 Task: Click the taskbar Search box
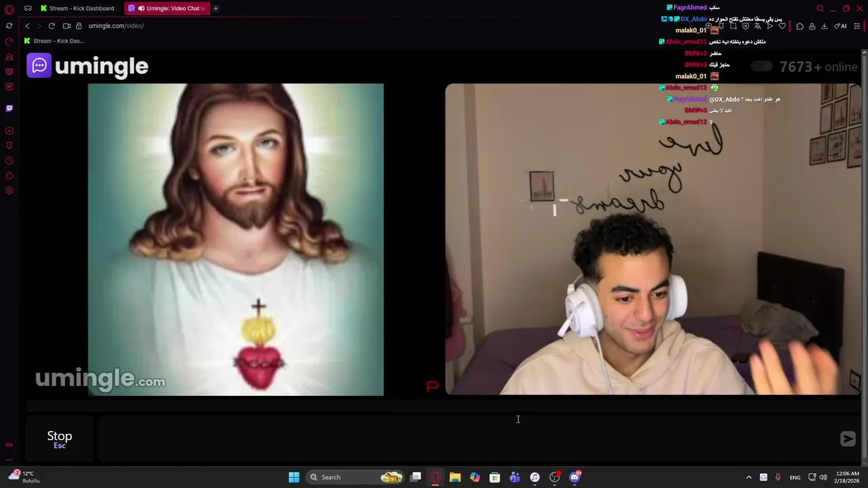(x=355, y=477)
